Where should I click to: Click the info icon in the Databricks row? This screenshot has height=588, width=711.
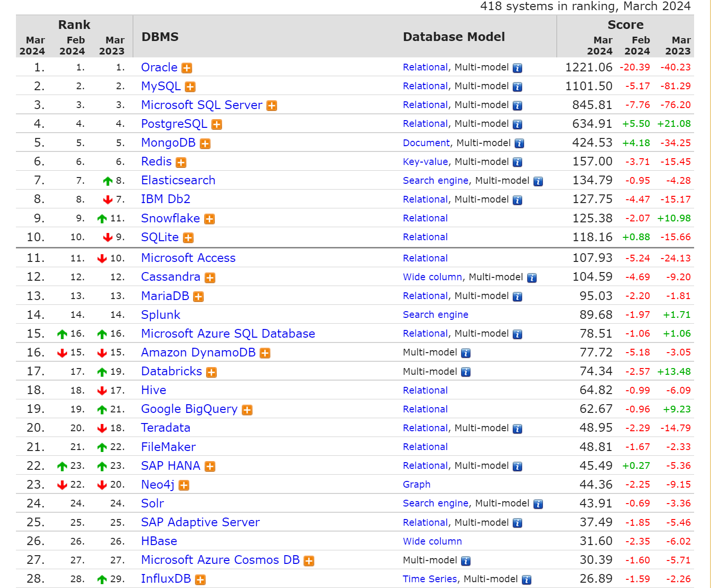click(x=466, y=372)
